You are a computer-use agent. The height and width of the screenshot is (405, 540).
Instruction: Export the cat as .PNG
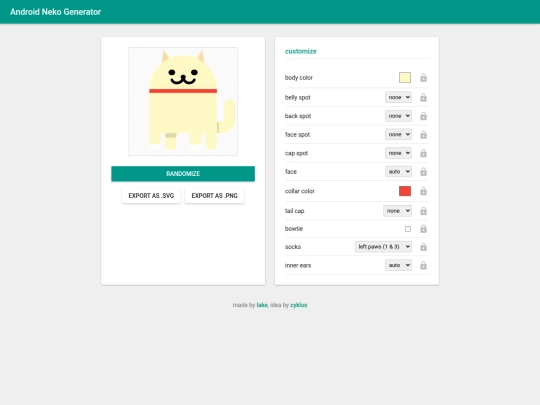(214, 196)
